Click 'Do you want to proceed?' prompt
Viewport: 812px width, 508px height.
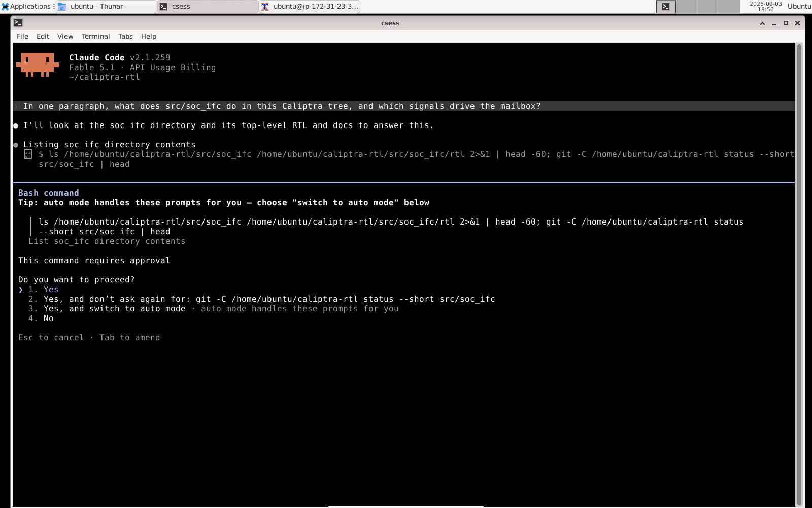(x=77, y=280)
